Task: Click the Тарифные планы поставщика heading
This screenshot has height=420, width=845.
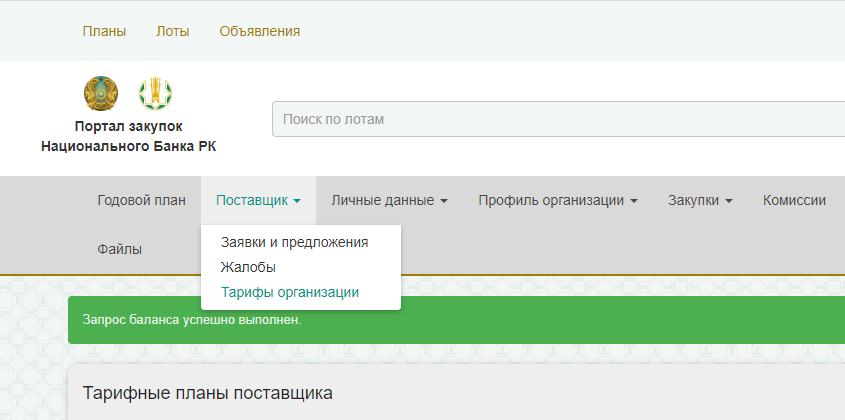Action: (207, 393)
